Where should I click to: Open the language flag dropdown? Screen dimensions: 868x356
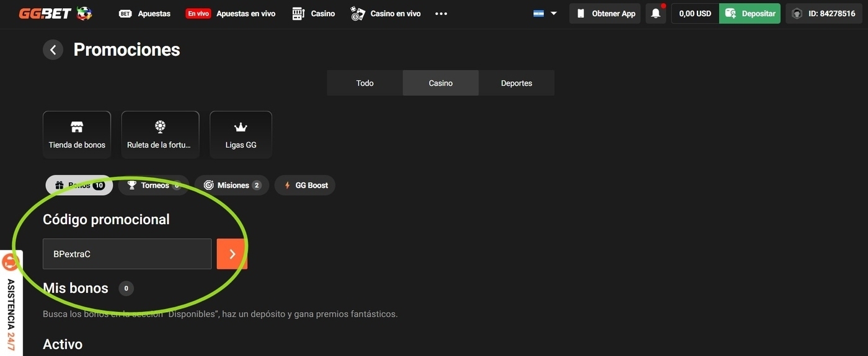click(545, 14)
